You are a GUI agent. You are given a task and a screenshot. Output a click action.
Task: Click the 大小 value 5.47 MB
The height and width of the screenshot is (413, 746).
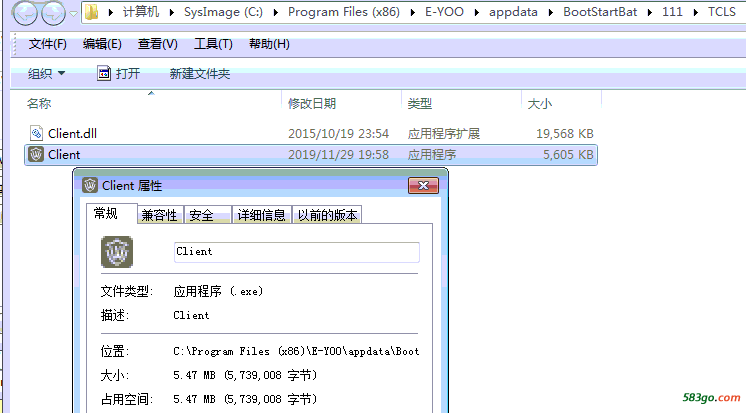point(245,375)
